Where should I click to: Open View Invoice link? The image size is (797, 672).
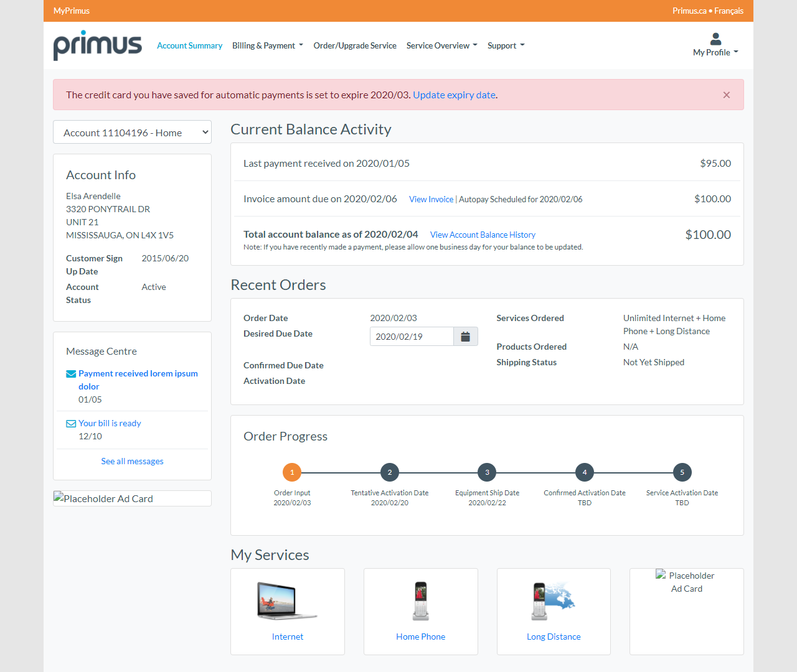coord(431,199)
